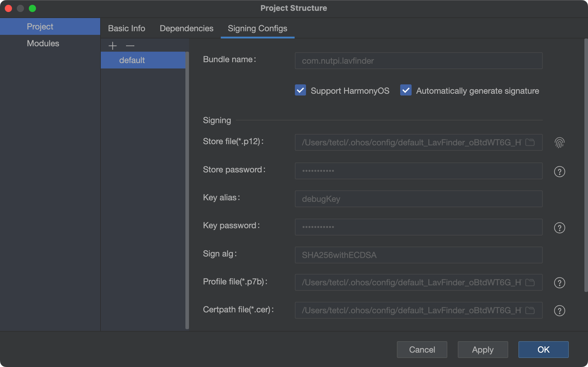Image resolution: width=588 pixels, height=367 pixels.
Task: Confirm with the OK button
Action: click(x=543, y=350)
